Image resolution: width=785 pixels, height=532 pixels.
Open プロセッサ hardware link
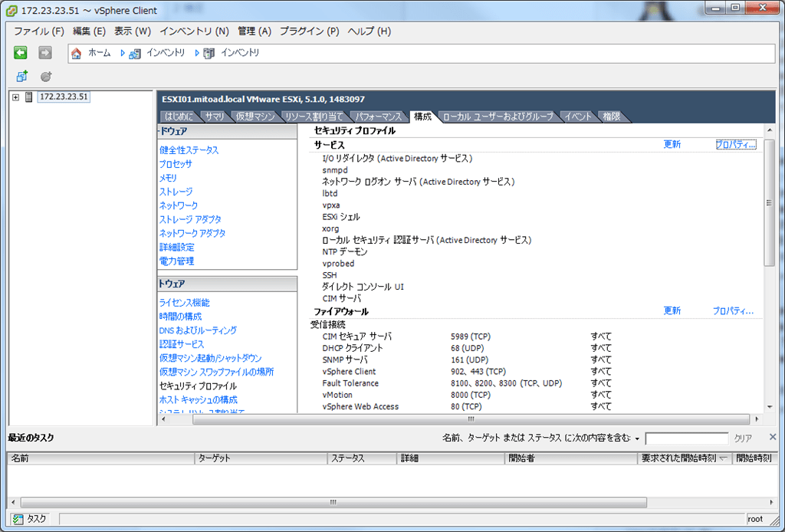pos(176,164)
